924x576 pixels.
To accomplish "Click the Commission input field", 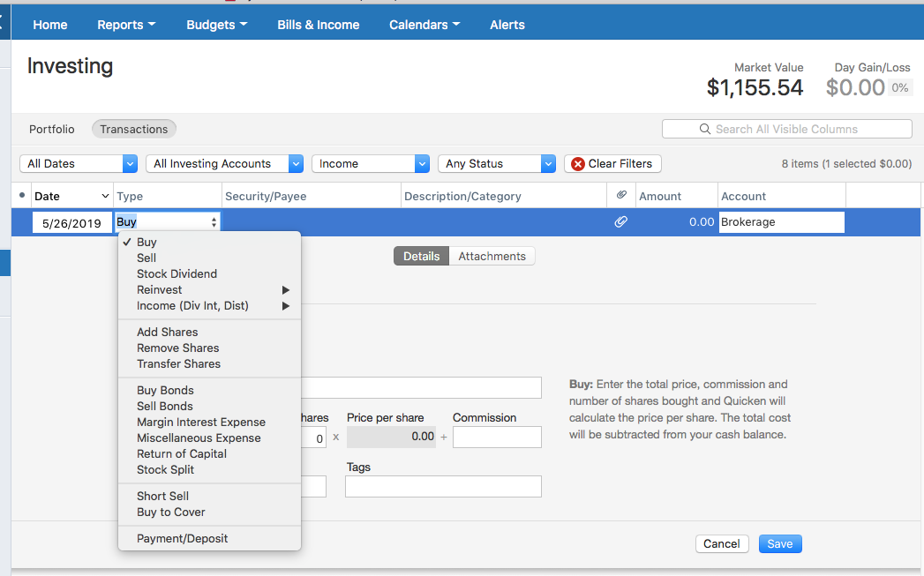I will 497,437.
